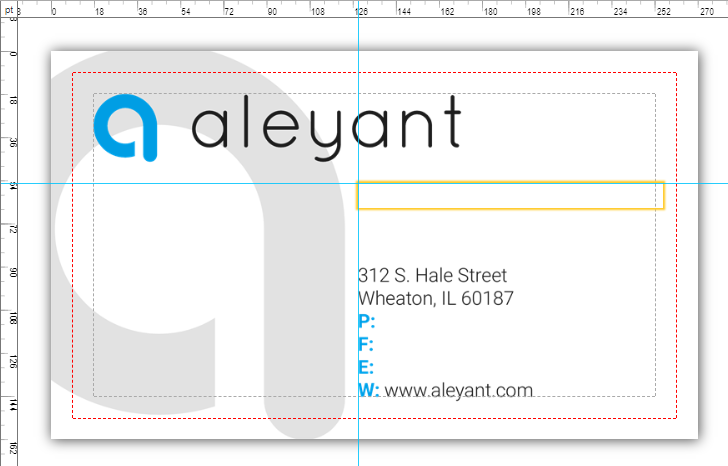Click the blue 'W:' website label

(369, 390)
